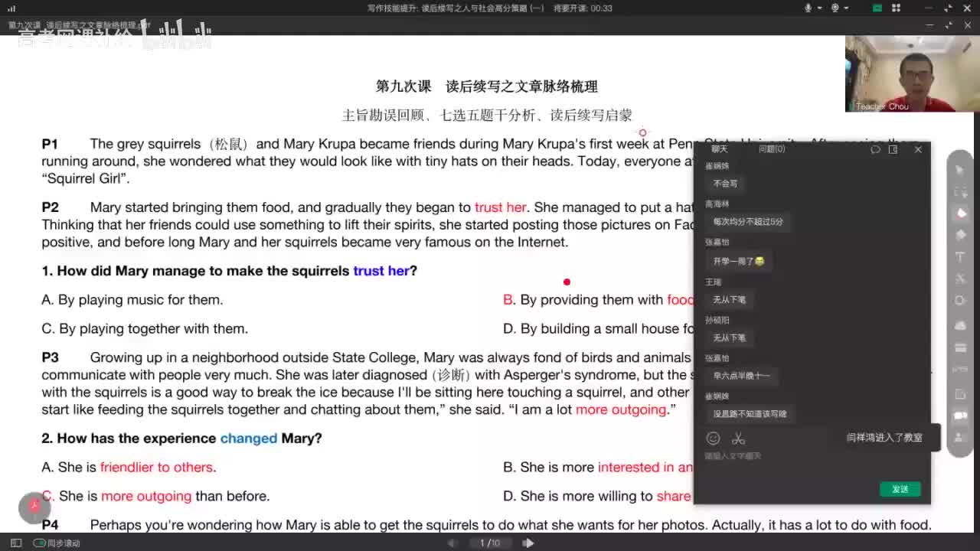The height and width of the screenshot is (551, 980).
Task: Click chat message 没思路不知道该写啥
Action: point(750,414)
